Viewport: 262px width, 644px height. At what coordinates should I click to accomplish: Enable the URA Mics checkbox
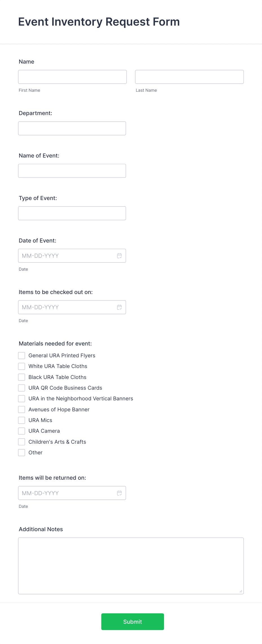click(21, 420)
